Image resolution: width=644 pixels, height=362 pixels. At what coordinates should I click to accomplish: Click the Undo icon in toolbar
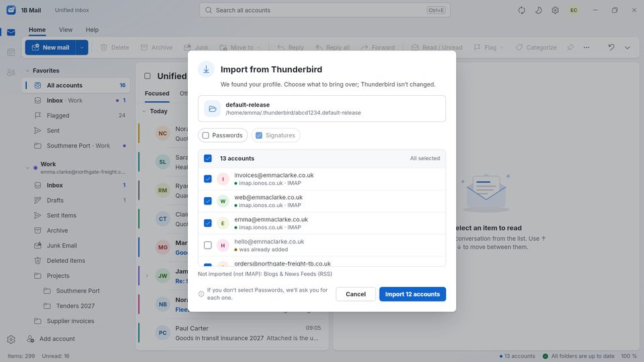(612, 48)
